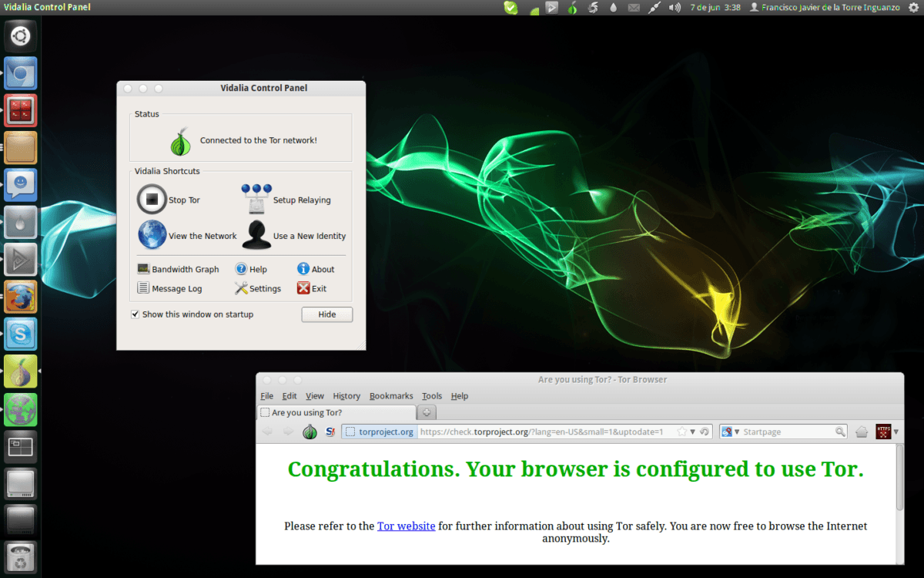Use a New Identity via silhouette icon
The height and width of the screenshot is (578, 924).
point(256,234)
